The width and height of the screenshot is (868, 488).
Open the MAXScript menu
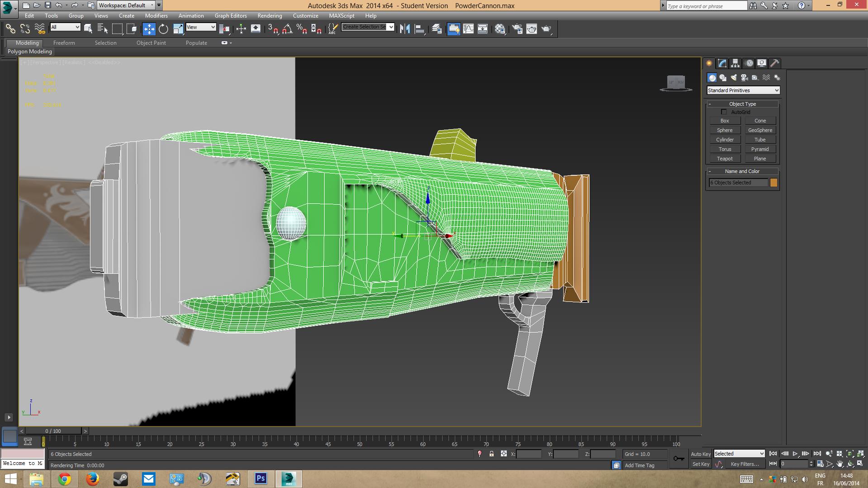[342, 16]
